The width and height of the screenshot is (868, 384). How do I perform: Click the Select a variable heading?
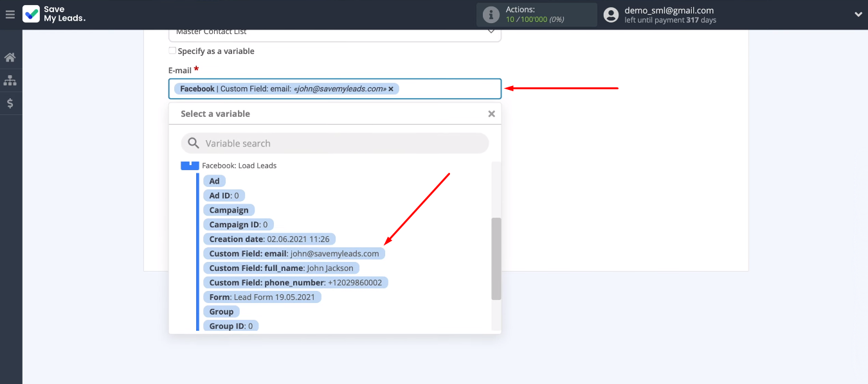click(215, 114)
